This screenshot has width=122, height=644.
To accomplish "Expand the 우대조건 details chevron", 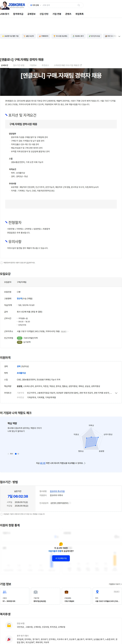I will [x=116, y=393].
